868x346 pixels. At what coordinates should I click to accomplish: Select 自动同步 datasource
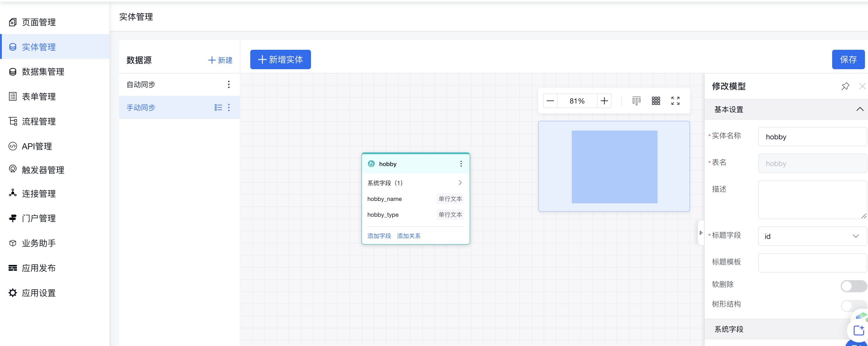coord(179,84)
